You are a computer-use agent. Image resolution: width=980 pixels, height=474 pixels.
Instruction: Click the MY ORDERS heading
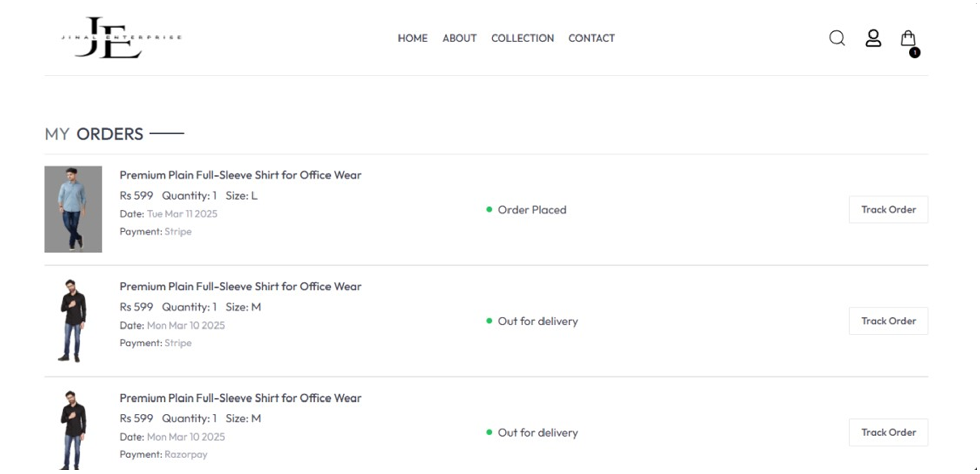94,134
